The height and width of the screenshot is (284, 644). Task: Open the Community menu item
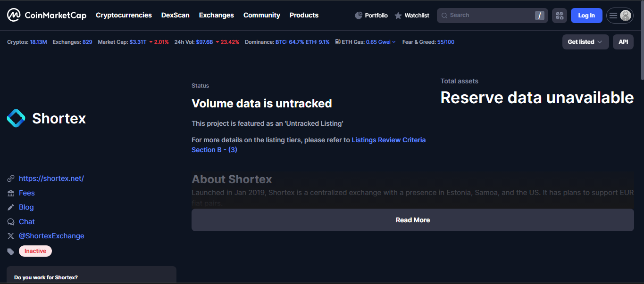[x=262, y=15]
